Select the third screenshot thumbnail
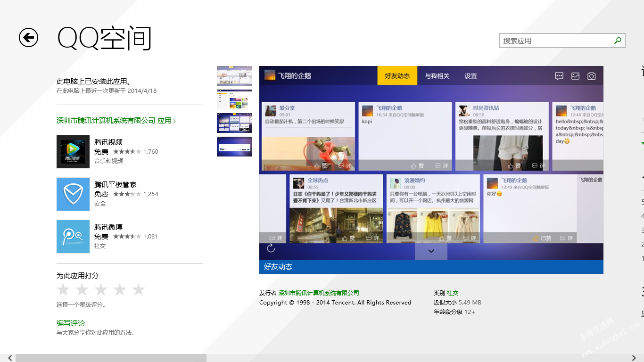The width and height of the screenshot is (644, 362). [234, 123]
